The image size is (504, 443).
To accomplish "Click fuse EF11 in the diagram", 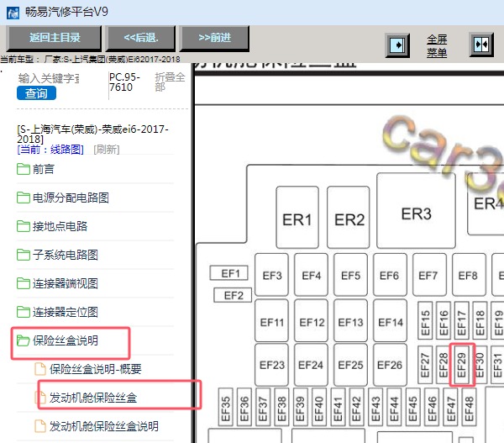I will point(271,320).
